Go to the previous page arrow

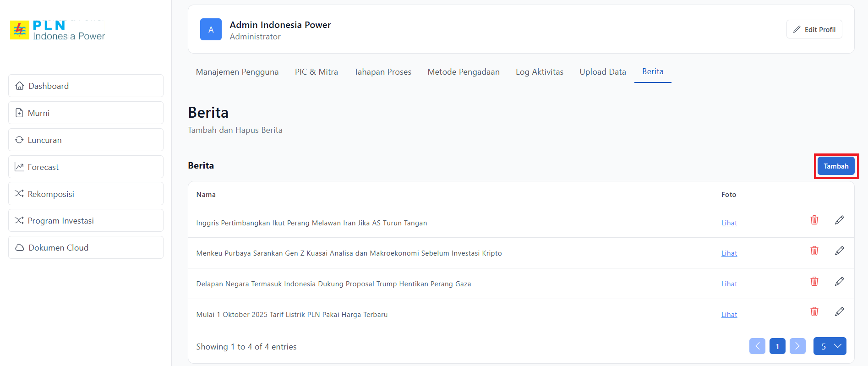757,346
